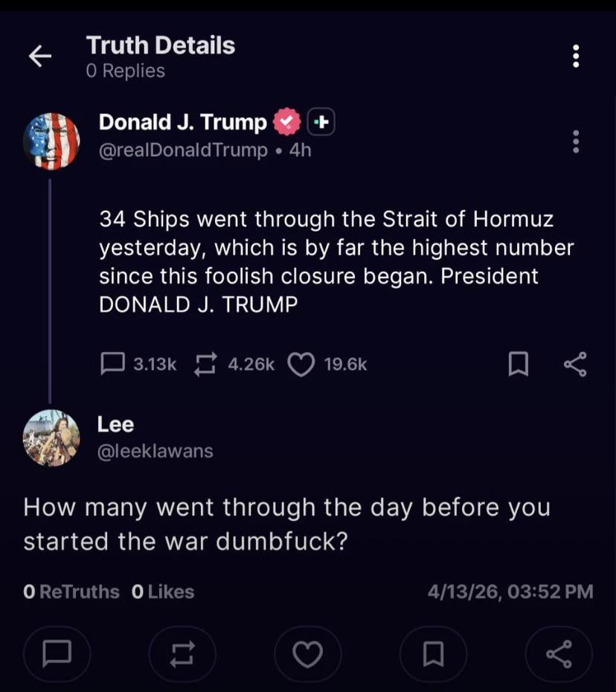This screenshot has width=616, height=692.
Task: View the 0 ReTruths list
Action: point(71,592)
